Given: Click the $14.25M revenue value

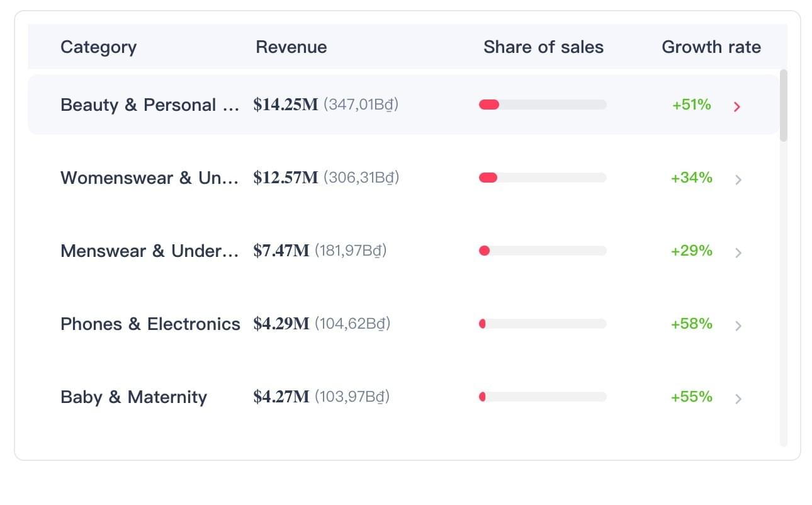Looking at the screenshot, I should click(x=286, y=105).
